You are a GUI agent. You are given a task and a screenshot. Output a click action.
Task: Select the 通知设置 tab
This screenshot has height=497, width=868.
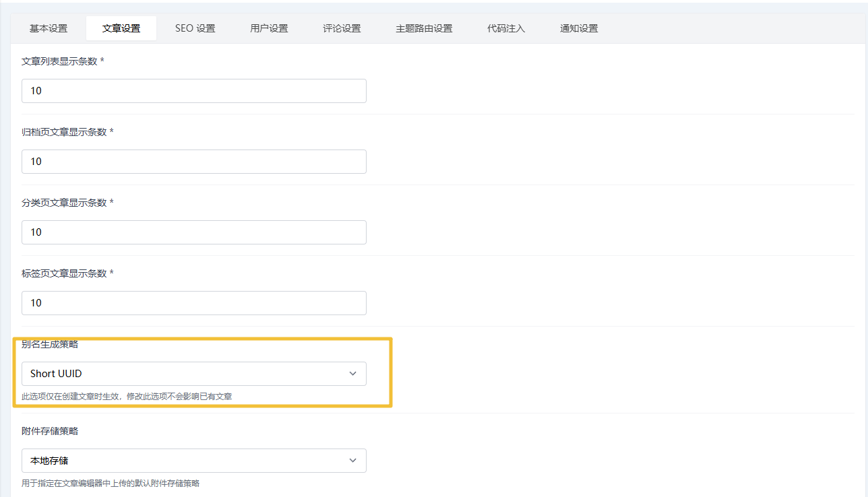(x=579, y=28)
